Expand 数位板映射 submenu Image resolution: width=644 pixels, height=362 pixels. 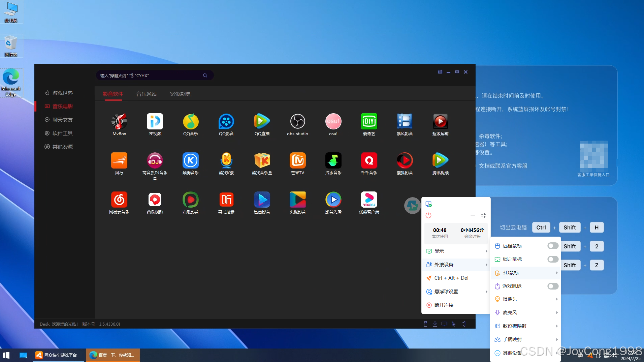pos(525,326)
